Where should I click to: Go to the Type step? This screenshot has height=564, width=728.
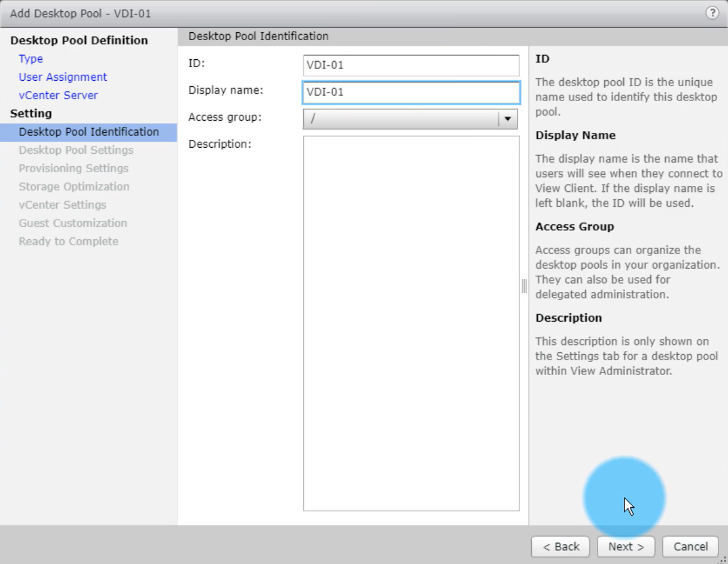pyautogui.click(x=31, y=59)
